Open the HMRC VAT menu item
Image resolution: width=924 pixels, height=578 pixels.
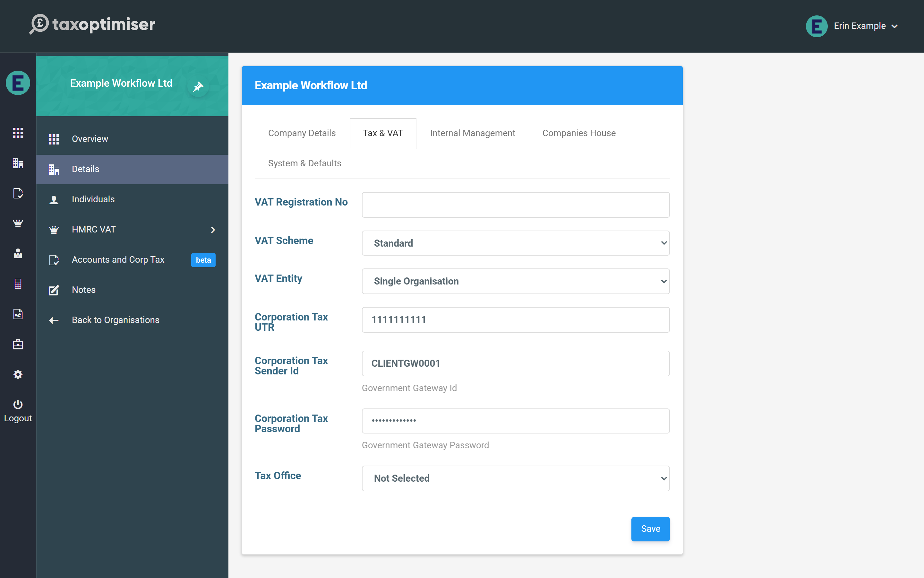pyautogui.click(x=132, y=230)
